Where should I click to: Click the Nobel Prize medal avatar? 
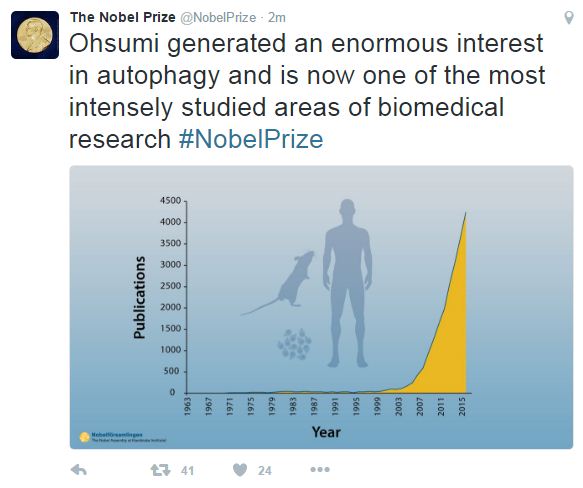[x=35, y=35]
